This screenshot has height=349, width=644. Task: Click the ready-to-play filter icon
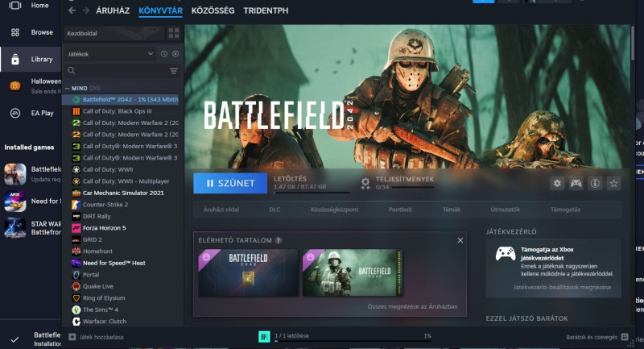(x=175, y=54)
